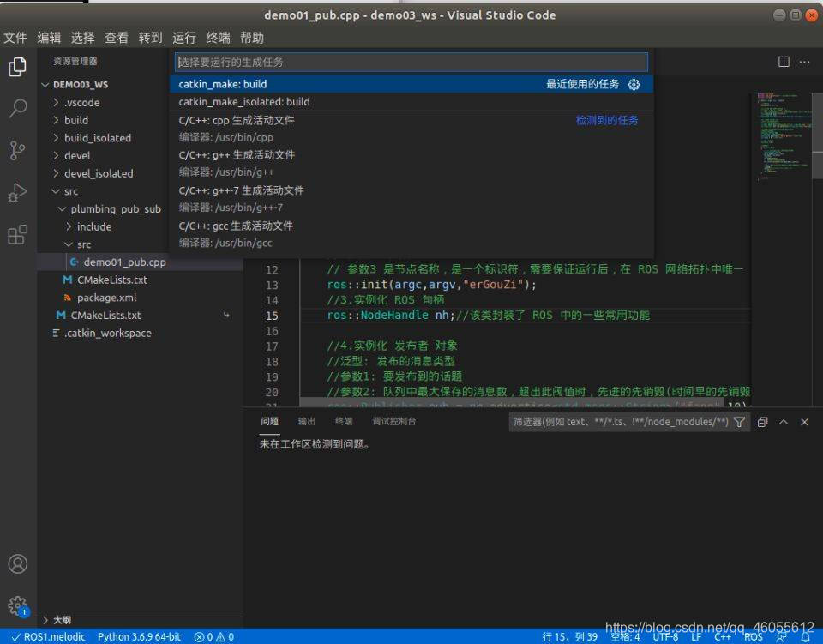This screenshot has width=823, height=644.
Task: Open the notifications bell in status bar
Action: click(x=805, y=636)
